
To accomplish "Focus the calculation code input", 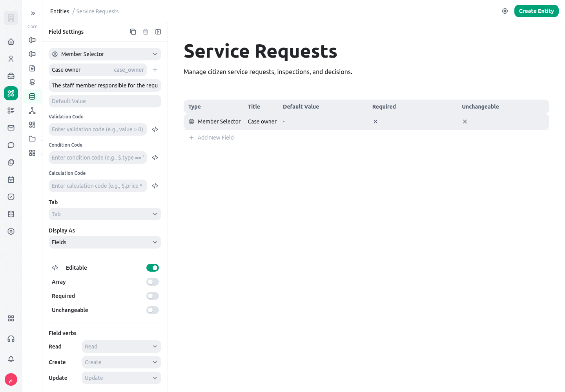I will (98, 186).
